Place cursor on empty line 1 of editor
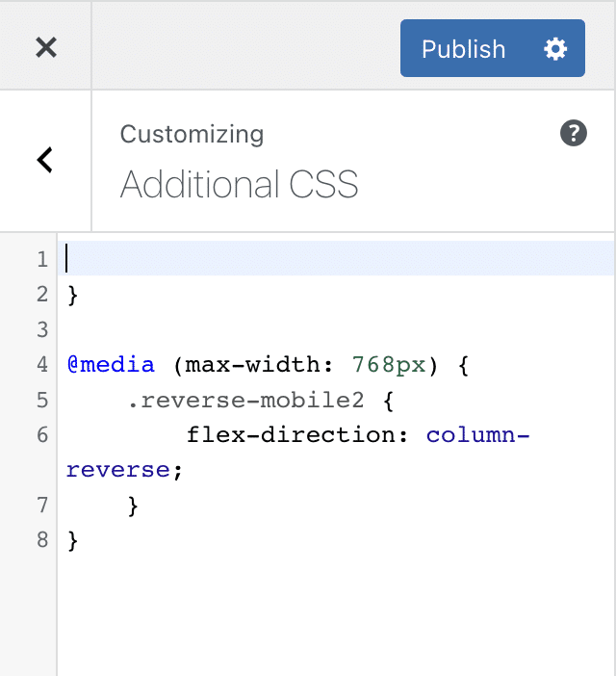This screenshot has height=676, width=616. click(x=336, y=258)
